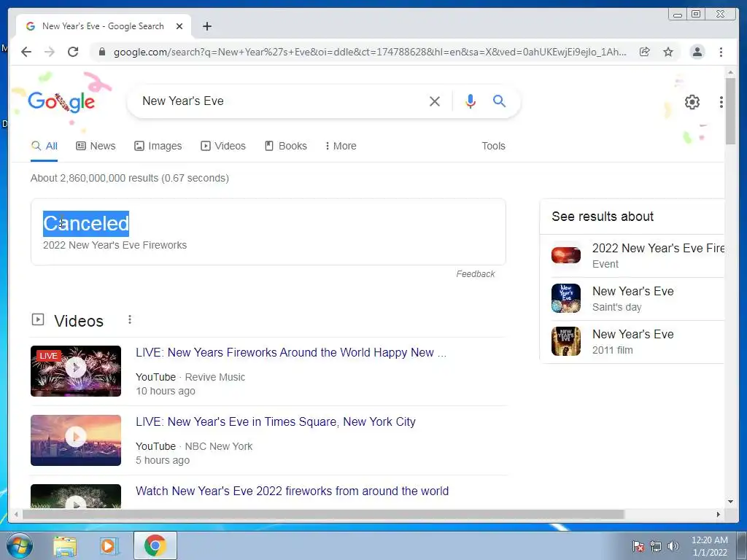747x560 pixels.
Task: Open the volume speaker tray icon
Action: (673, 546)
